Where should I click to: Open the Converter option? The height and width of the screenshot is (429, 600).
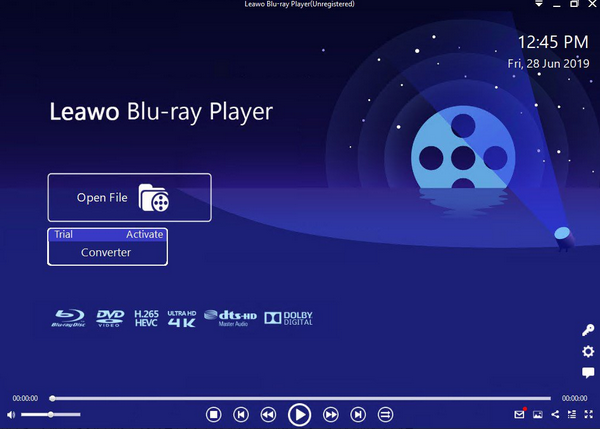106,253
